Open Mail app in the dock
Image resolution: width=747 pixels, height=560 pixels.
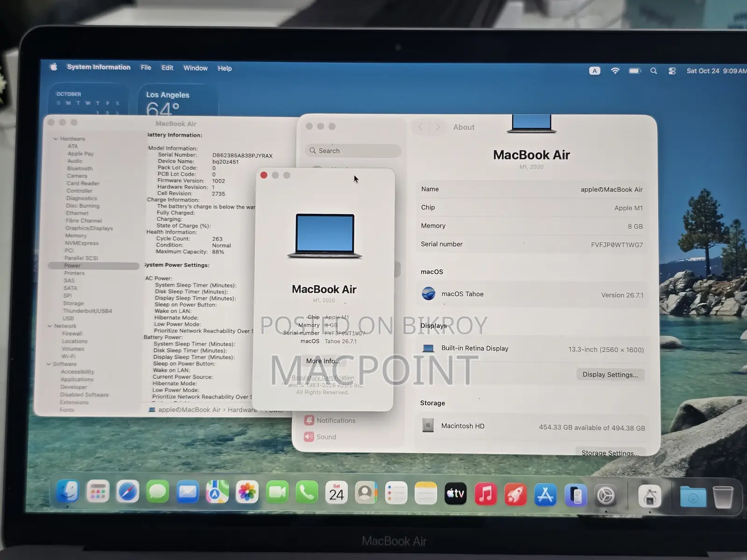188,492
